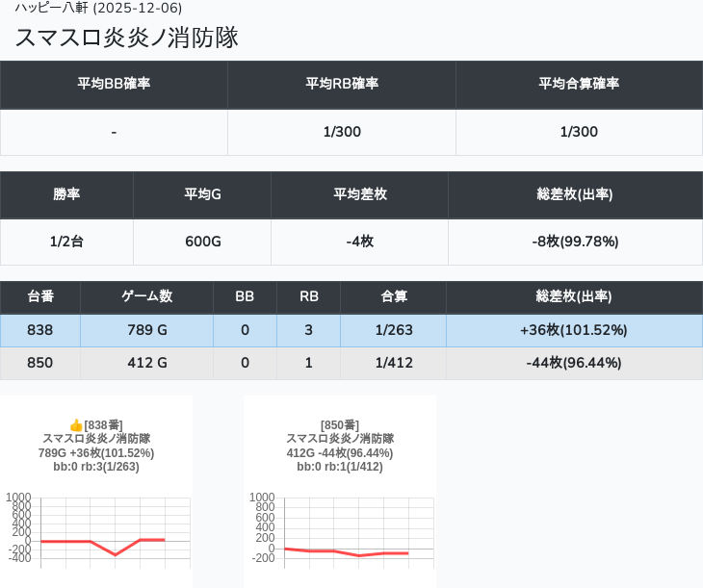Open the slump graph for machine 850
703x588 pixels.
coord(340,529)
